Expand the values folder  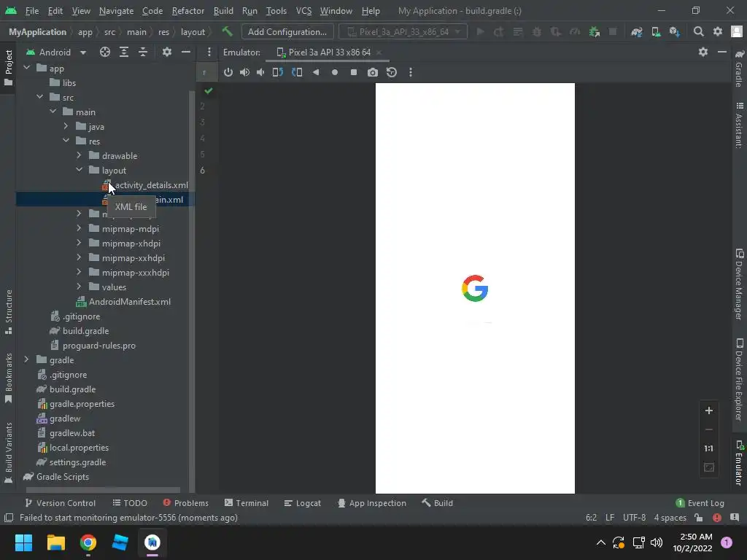[79, 287]
